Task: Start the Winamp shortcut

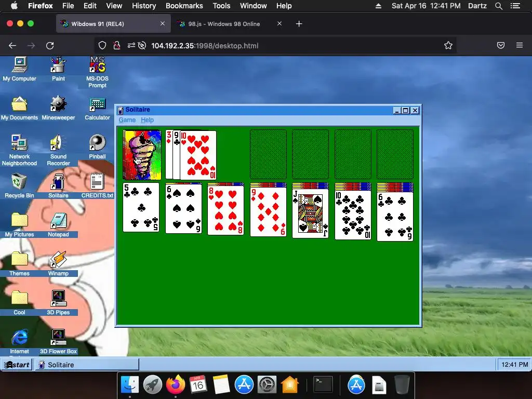Action: 58,264
